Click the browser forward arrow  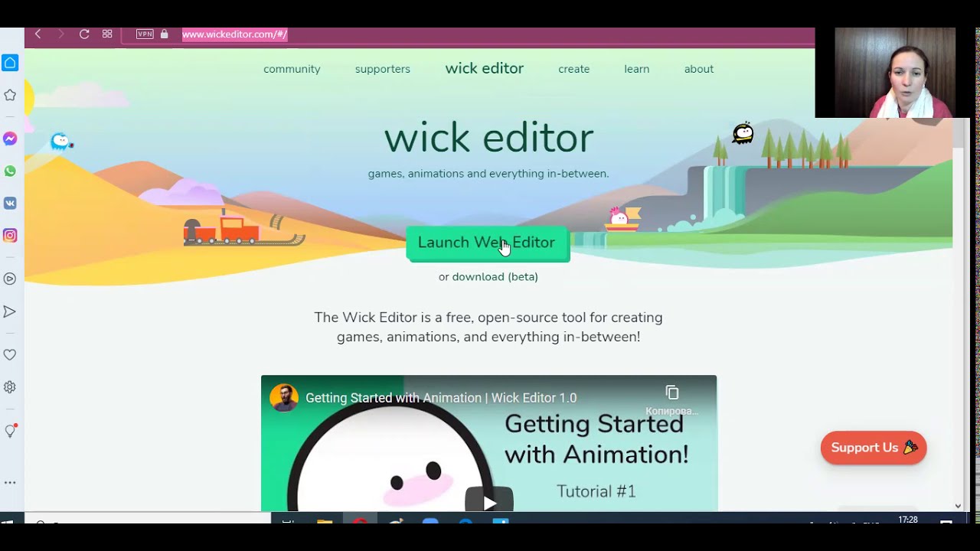point(60,34)
